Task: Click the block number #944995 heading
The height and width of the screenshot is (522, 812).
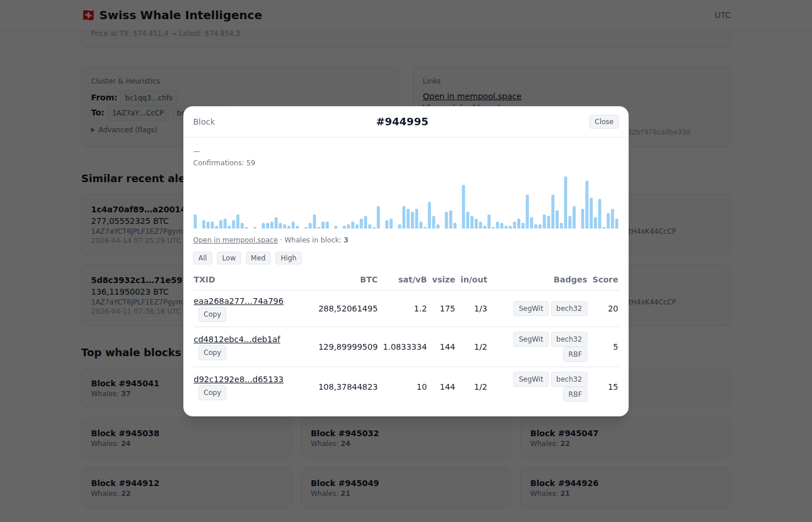Action: click(403, 122)
